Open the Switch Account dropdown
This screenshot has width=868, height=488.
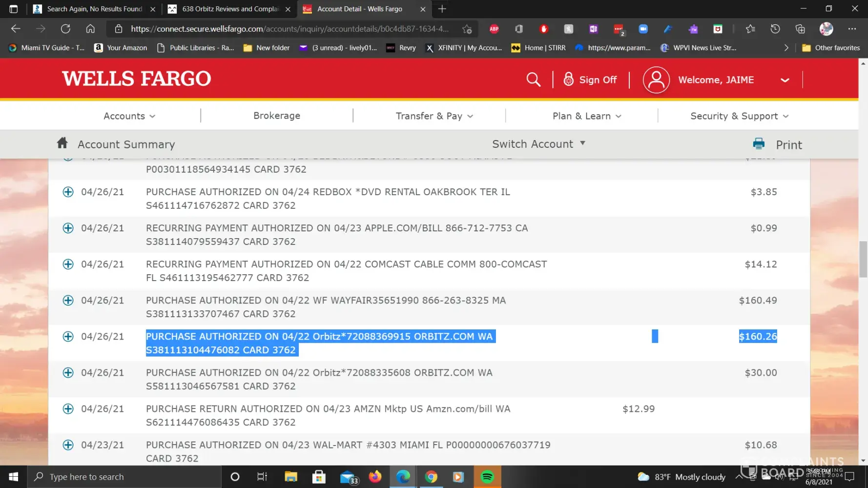[x=538, y=144]
